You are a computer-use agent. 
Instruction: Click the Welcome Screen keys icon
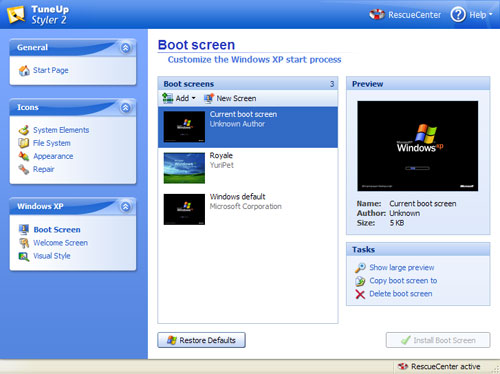[24, 243]
